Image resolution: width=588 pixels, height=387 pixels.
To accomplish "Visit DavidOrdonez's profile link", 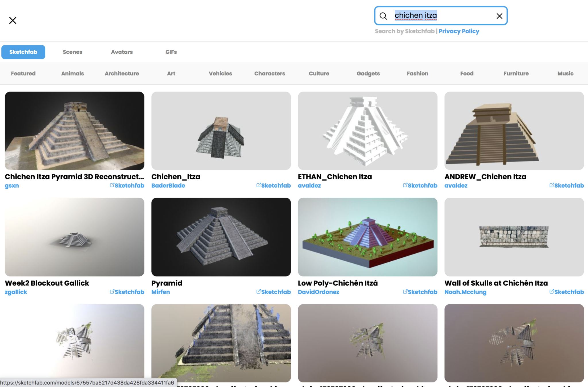I will click(x=319, y=292).
